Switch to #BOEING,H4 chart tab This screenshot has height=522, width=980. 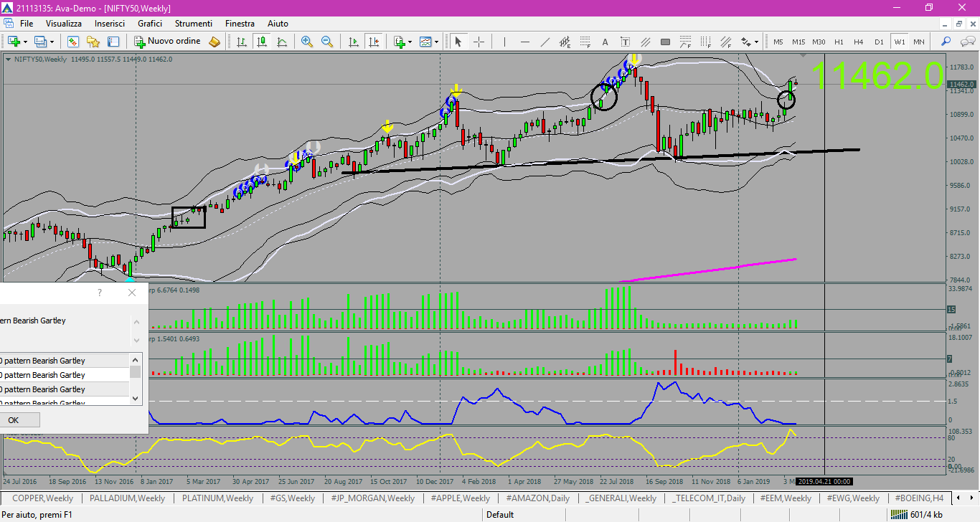[x=918, y=498]
